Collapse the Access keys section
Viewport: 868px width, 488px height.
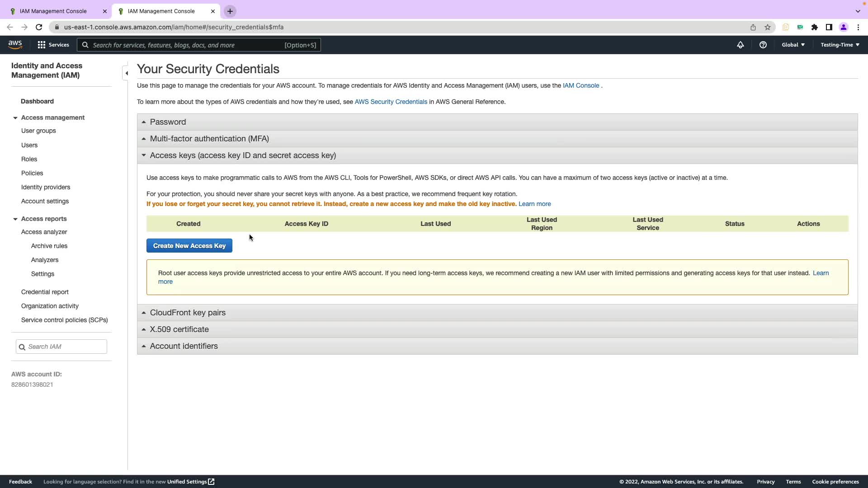[242, 155]
